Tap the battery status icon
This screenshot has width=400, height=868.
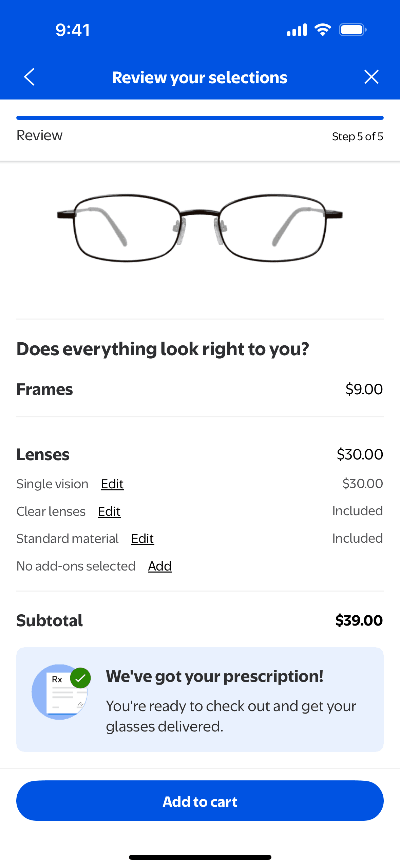pos(353,30)
